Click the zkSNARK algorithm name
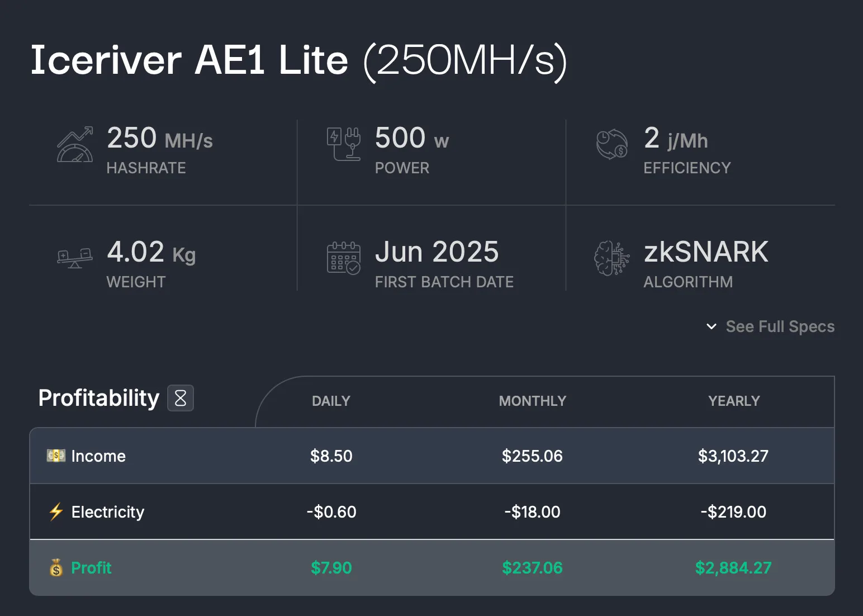Screen dimensions: 863x616 pyautogui.click(x=706, y=252)
